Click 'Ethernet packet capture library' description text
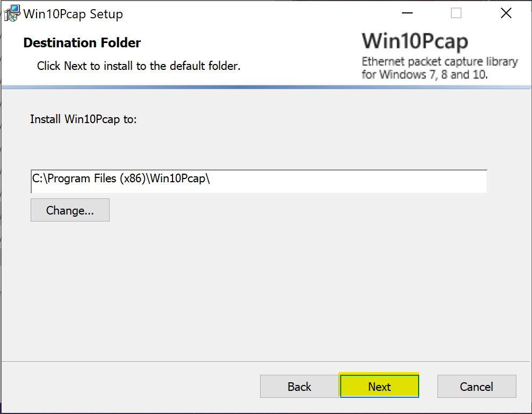 pos(440,61)
